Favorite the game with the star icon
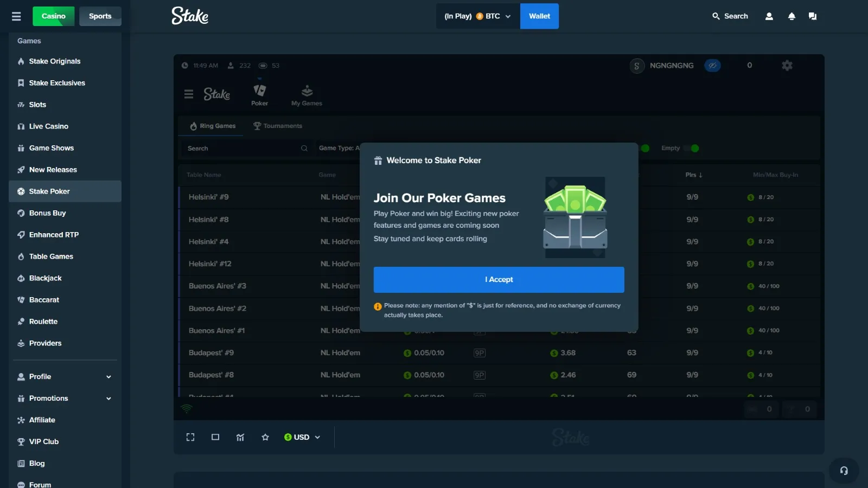The width and height of the screenshot is (868, 488). click(265, 437)
